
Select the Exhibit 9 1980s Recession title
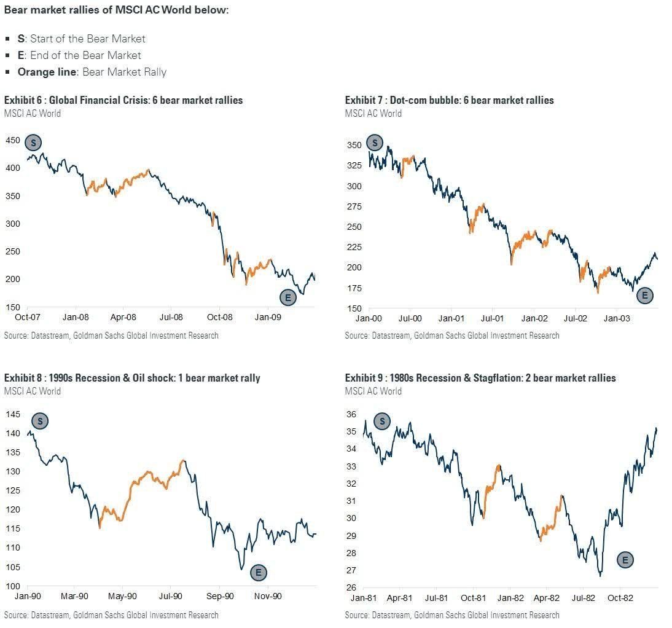[480, 378]
